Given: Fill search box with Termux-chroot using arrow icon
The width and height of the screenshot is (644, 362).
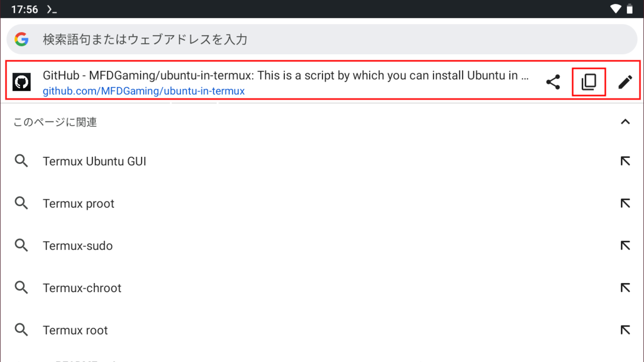Looking at the screenshot, I should click(625, 288).
